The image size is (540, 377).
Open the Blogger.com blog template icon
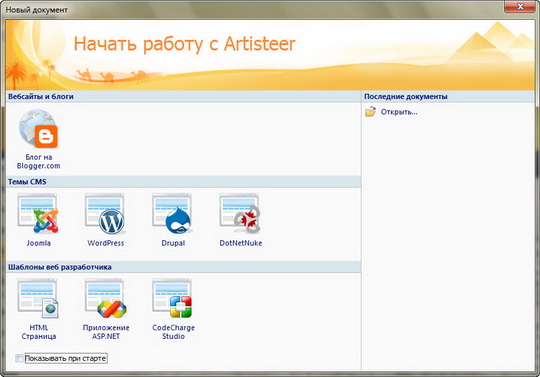pyautogui.click(x=38, y=129)
